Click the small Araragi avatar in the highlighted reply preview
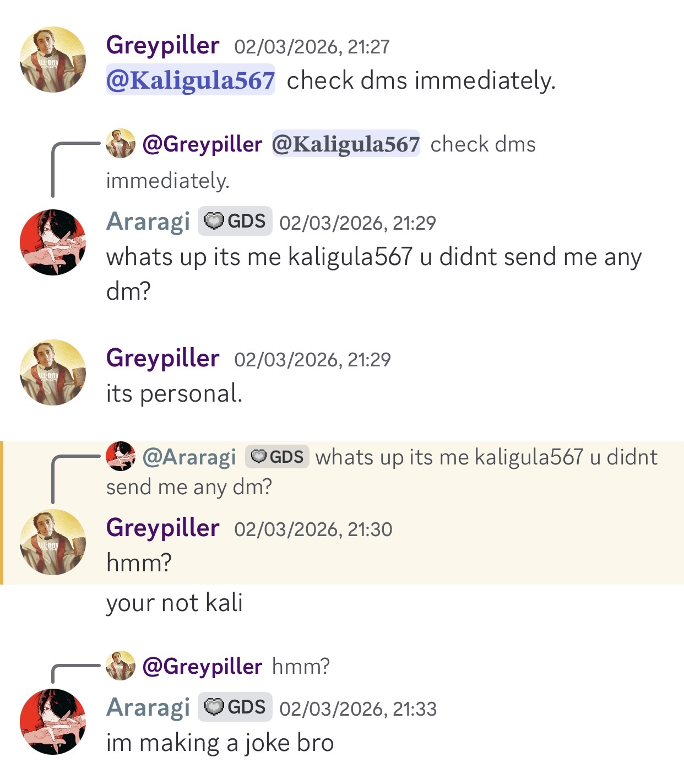 [x=121, y=456]
